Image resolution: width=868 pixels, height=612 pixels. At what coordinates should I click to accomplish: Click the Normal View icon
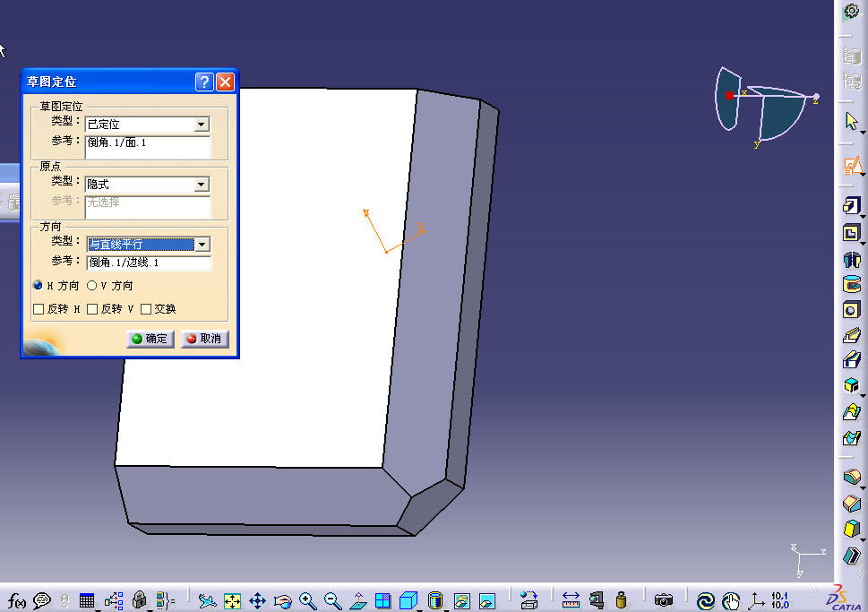coord(358,600)
